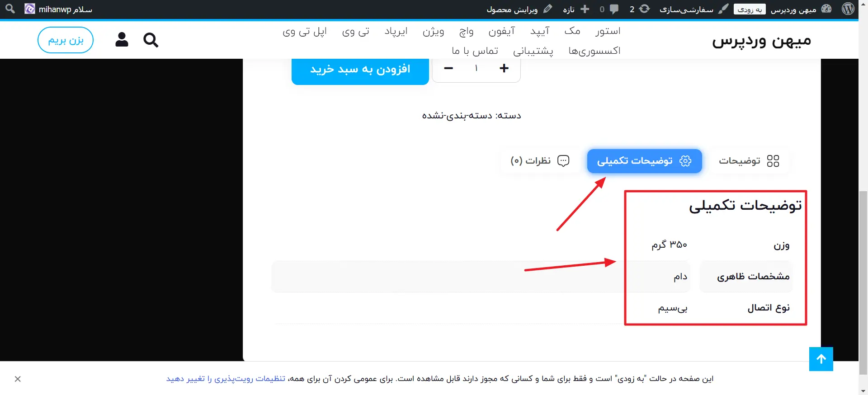Open the 'ایرپاد' menu item

click(396, 31)
